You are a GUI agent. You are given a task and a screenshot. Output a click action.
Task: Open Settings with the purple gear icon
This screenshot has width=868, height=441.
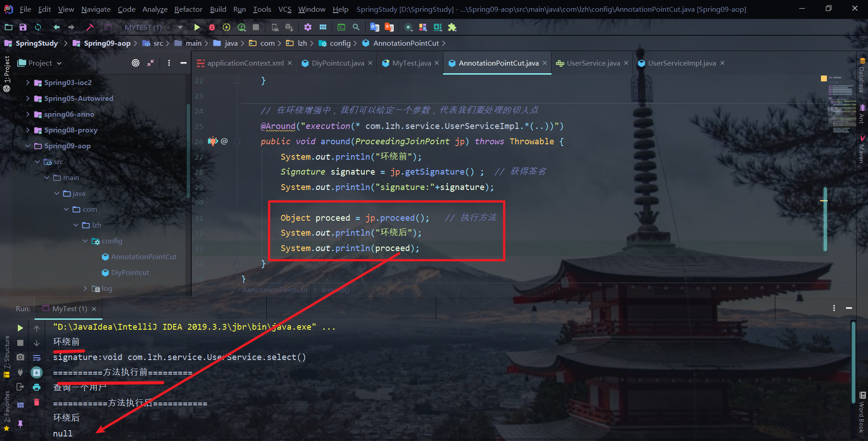(x=308, y=27)
